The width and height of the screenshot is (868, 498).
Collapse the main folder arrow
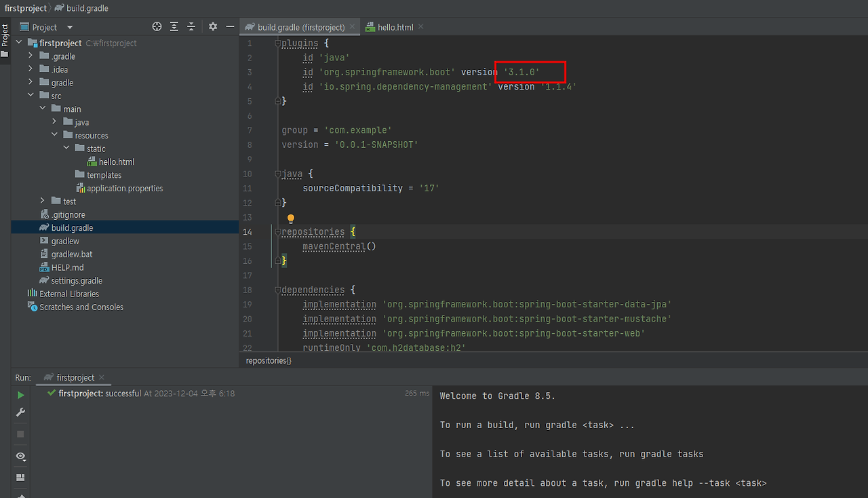tap(43, 109)
